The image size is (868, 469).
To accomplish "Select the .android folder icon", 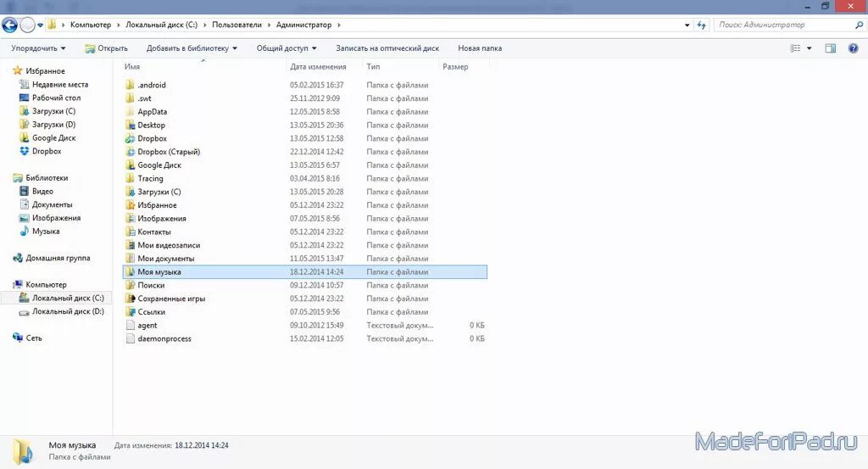I will point(130,85).
